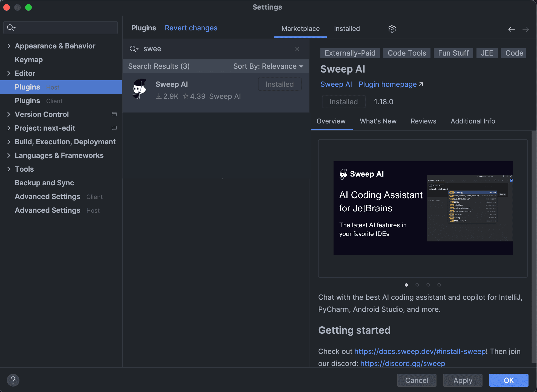Open the help question mark button
This screenshot has height=392, width=537.
pos(13,380)
